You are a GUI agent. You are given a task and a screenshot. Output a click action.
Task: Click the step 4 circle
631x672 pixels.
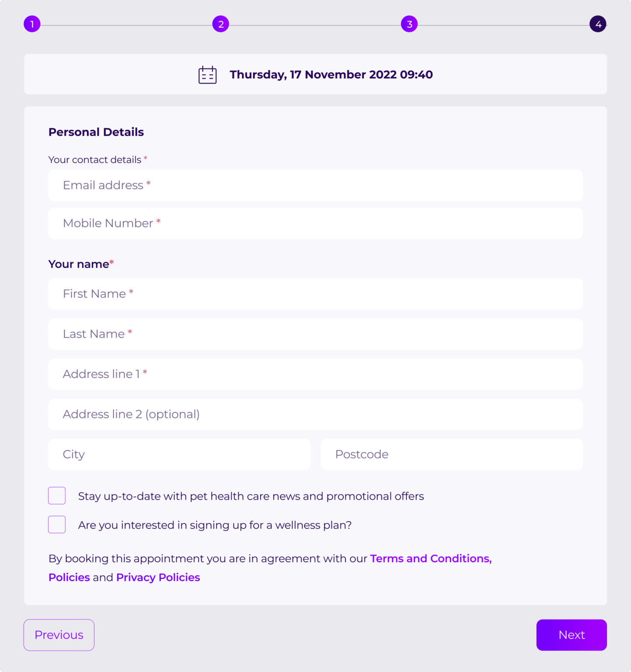tap(598, 24)
